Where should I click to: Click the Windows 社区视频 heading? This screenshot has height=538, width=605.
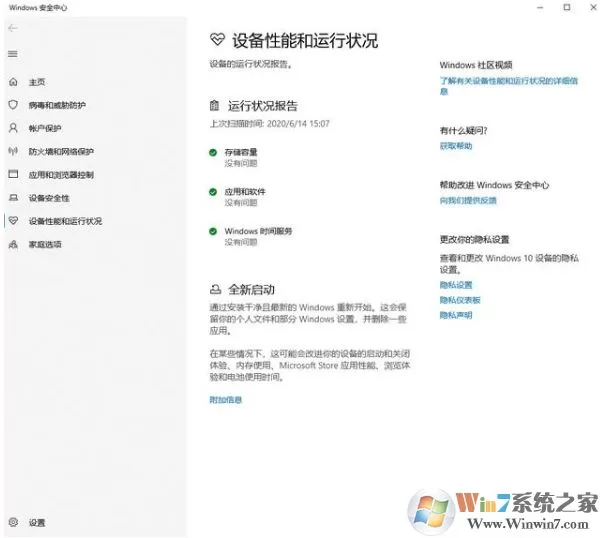pyautogui.click(x=476, y=65)
